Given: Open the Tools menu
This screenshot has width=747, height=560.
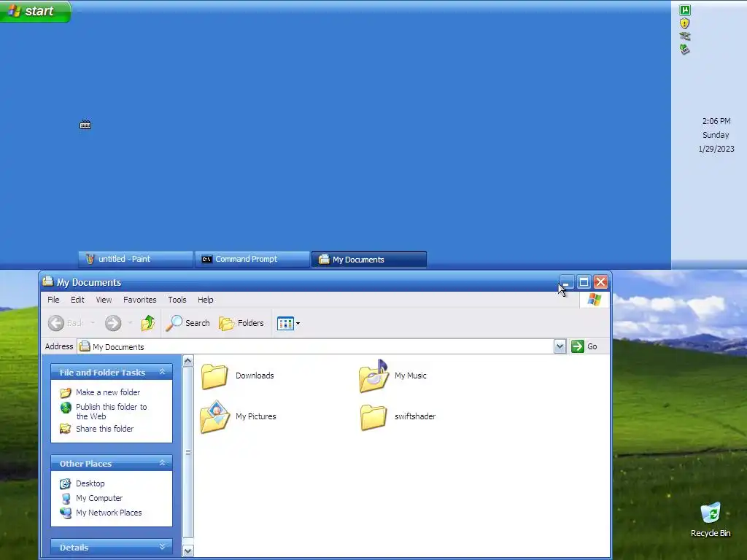Looking at the screenshot, I should [x=177, y=300].
